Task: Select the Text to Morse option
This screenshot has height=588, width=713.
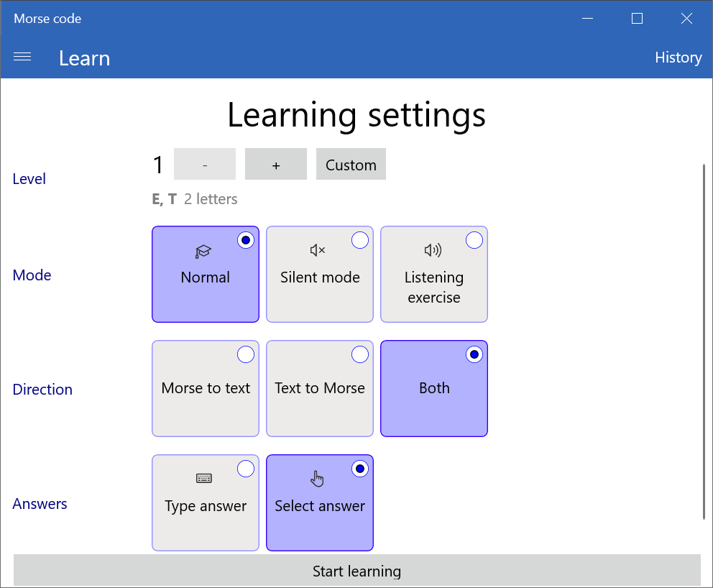Action: pyautogui.click(x=320, y=388)
